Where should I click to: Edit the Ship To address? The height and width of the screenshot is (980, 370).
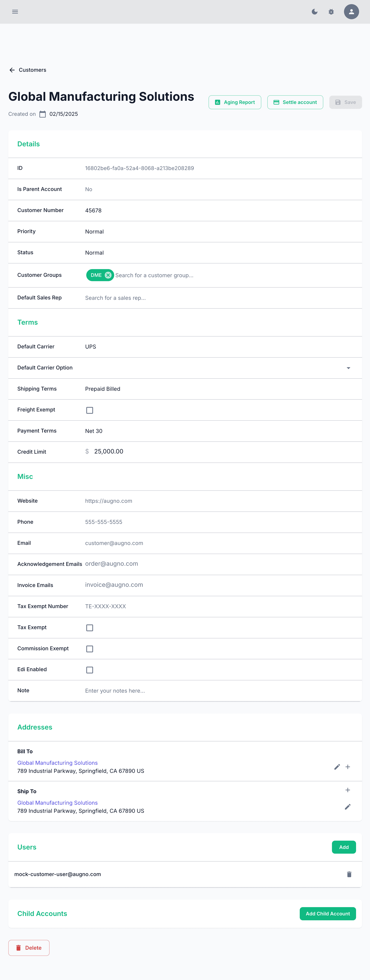348,807
